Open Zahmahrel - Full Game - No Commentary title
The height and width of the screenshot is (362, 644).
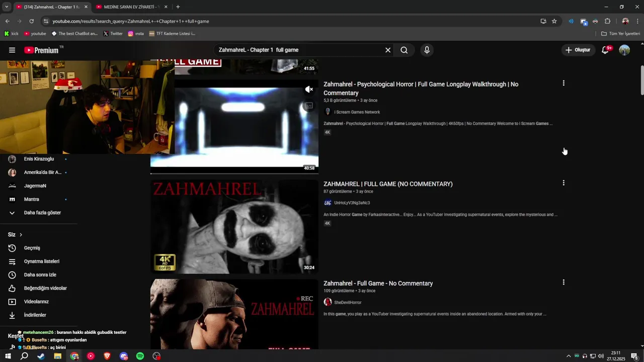pyautogui.click(x=378, y=284)
